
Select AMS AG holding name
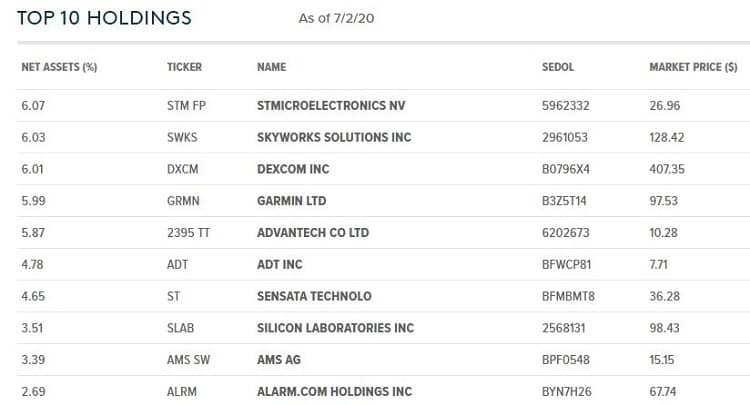click(278, 360)
